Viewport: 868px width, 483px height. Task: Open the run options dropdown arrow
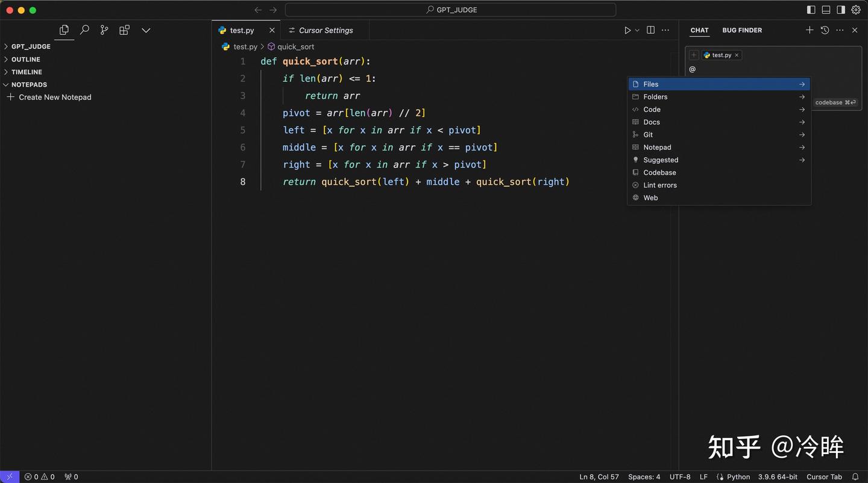click(x=637, y=30)
